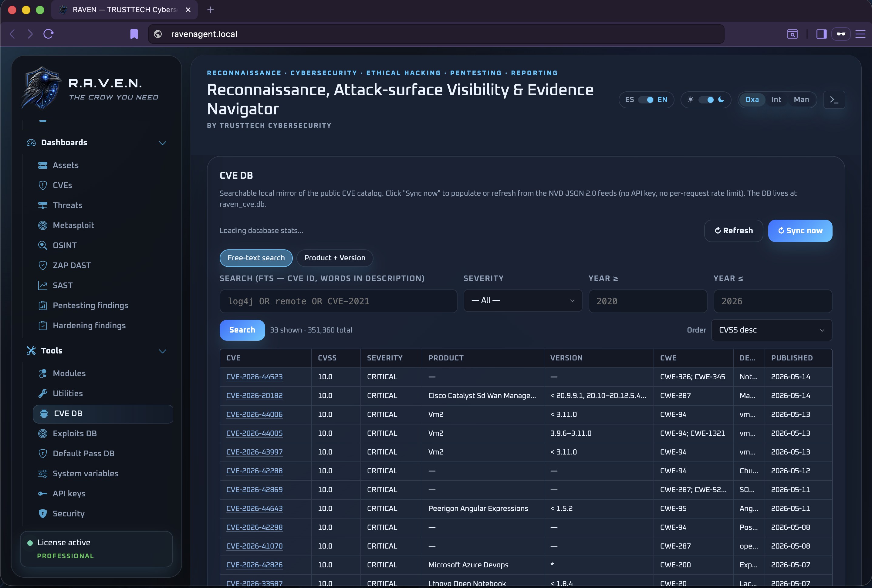Click the API keys key icon
The height and width of the screenshot is (588, 872).
tap(43, 494)
